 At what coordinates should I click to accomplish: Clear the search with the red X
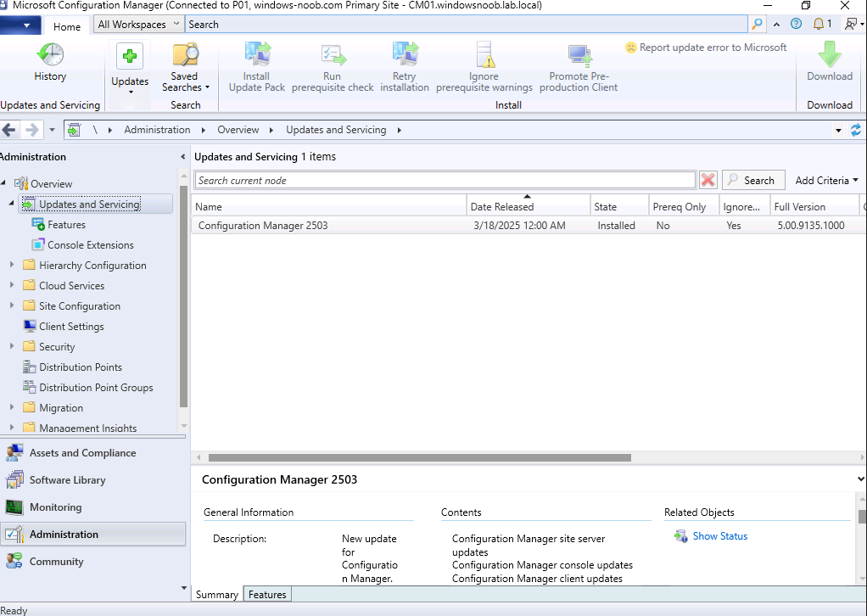tap(708, 180)
